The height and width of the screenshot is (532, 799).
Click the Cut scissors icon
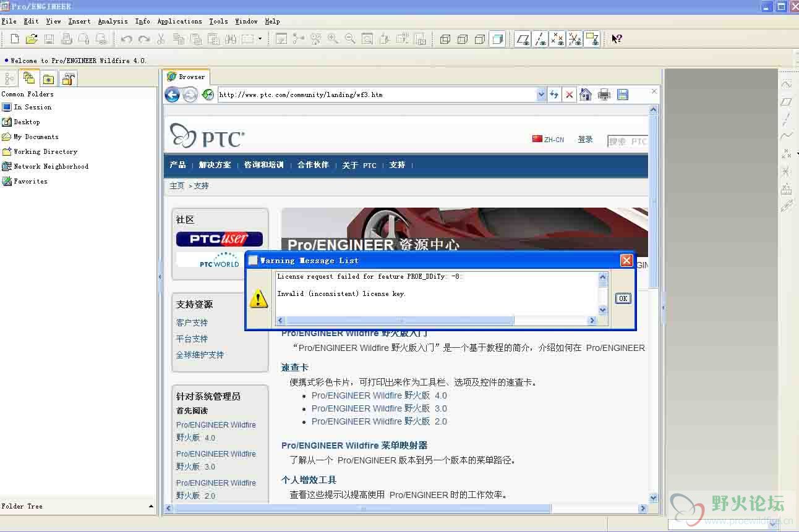click(161, 39)
